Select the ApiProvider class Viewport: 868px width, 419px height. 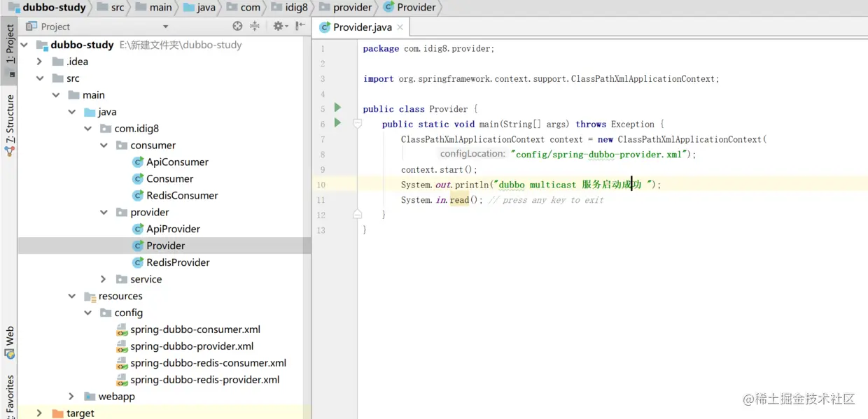[x=173, y=229]
